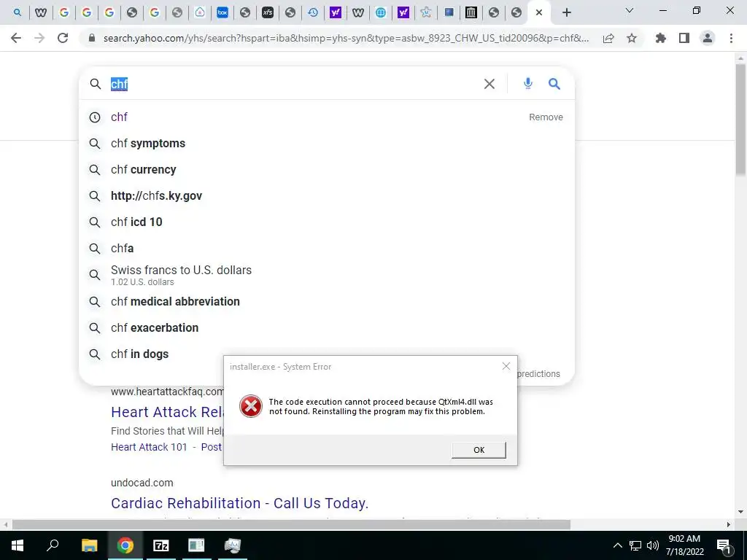The image size is (747, 560).
Task: Choose 'chf icd 10' suggestion
Action: click(x=326, y=222)
